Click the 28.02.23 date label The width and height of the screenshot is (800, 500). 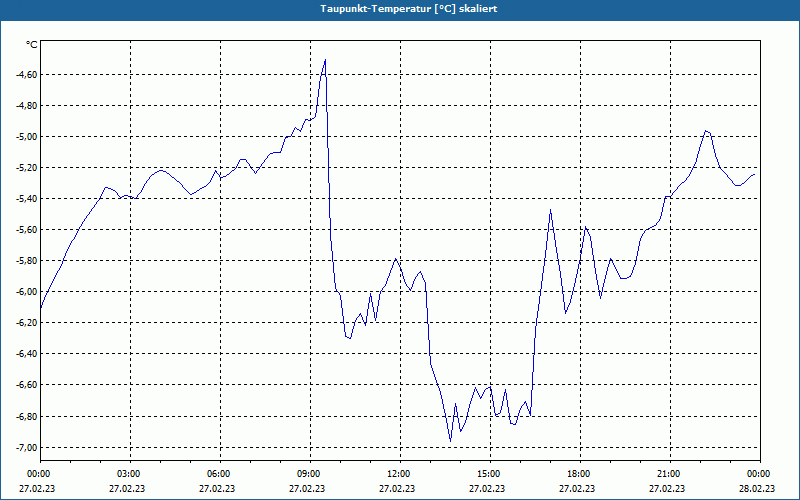[758, 488]
